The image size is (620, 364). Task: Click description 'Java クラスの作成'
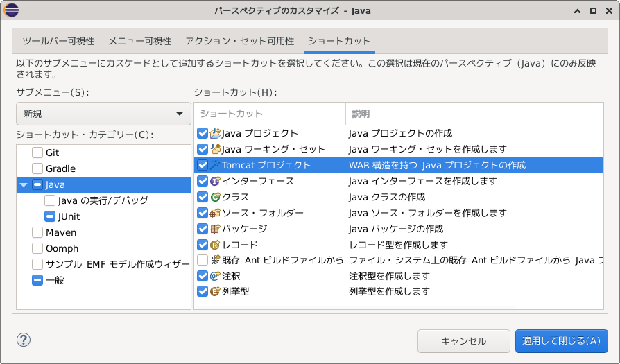(x=387, y=197)
